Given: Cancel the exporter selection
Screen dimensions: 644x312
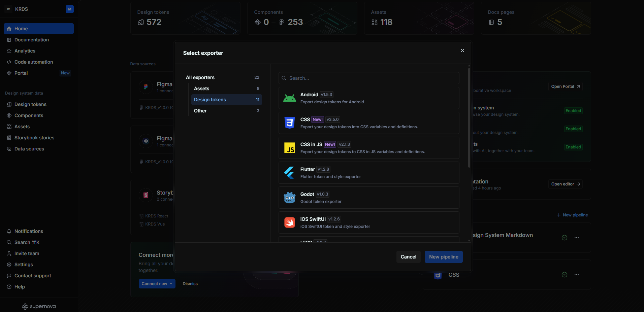Looking at the screenshot, I should coord(408,257).
